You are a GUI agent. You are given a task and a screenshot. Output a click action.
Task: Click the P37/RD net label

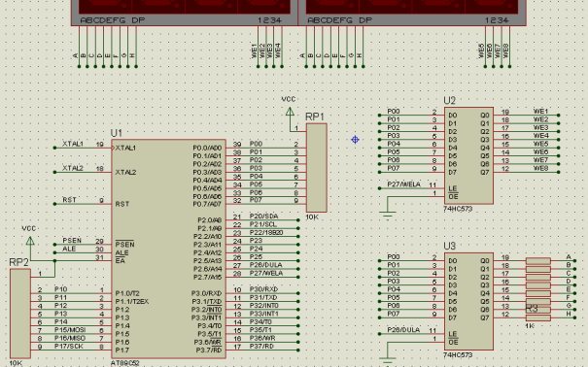pos(261,347)
